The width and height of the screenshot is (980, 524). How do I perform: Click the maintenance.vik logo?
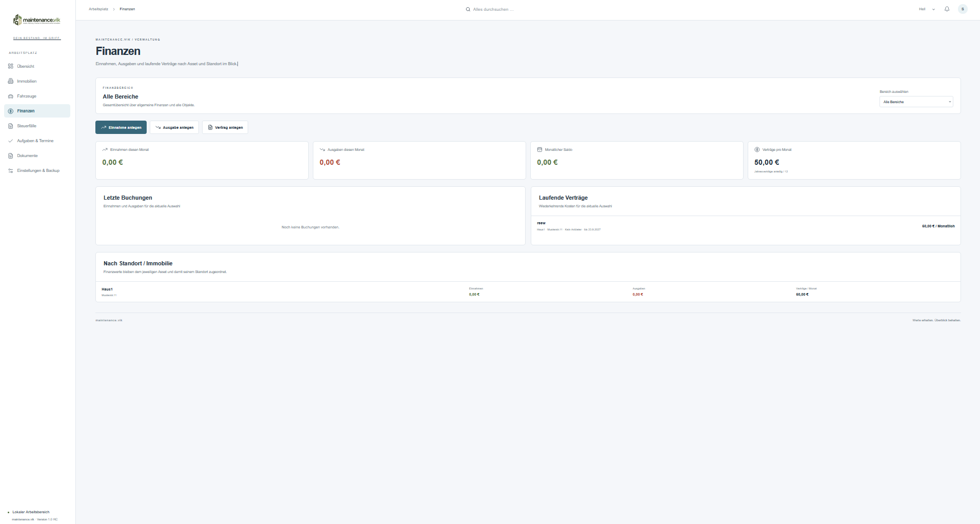tap(36, 20)
